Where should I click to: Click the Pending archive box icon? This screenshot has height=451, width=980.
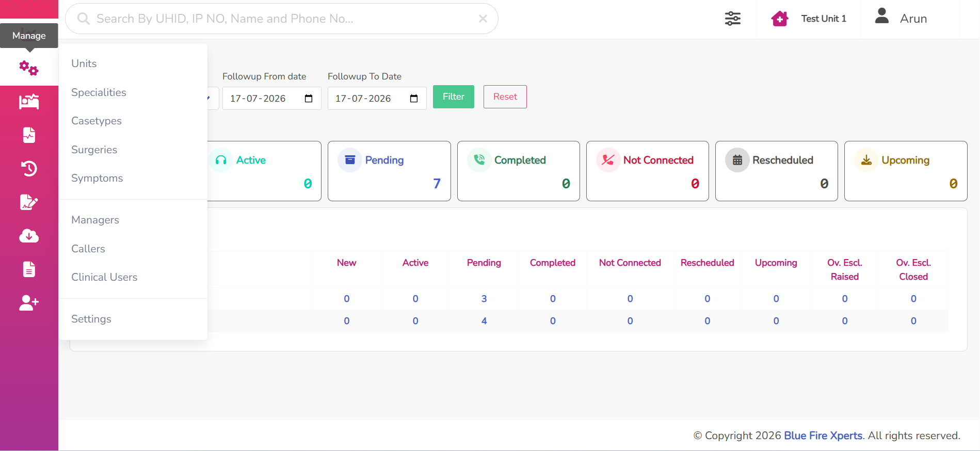[x=350, y=160]
